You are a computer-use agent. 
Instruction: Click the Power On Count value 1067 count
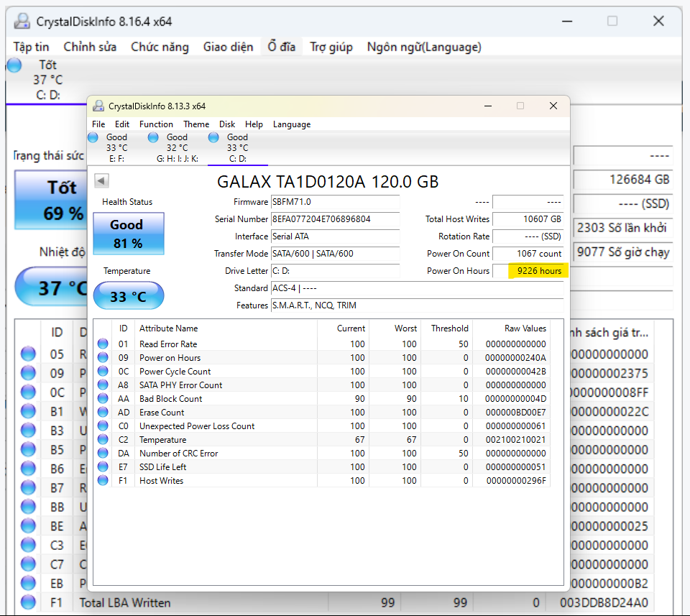click(528, 254)
